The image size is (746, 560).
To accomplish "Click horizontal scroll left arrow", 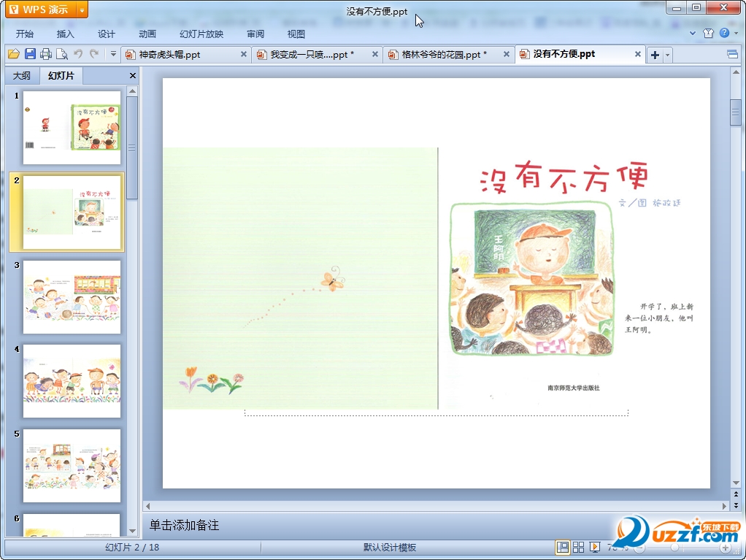I will coord(148,506).
